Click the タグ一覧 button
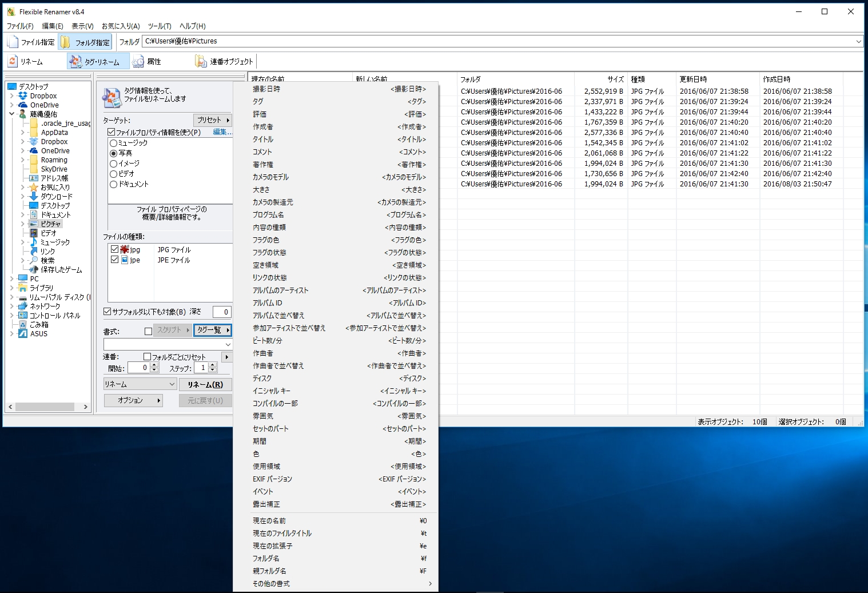The height and width of the screenshot is (593, 868). [213, 330]
